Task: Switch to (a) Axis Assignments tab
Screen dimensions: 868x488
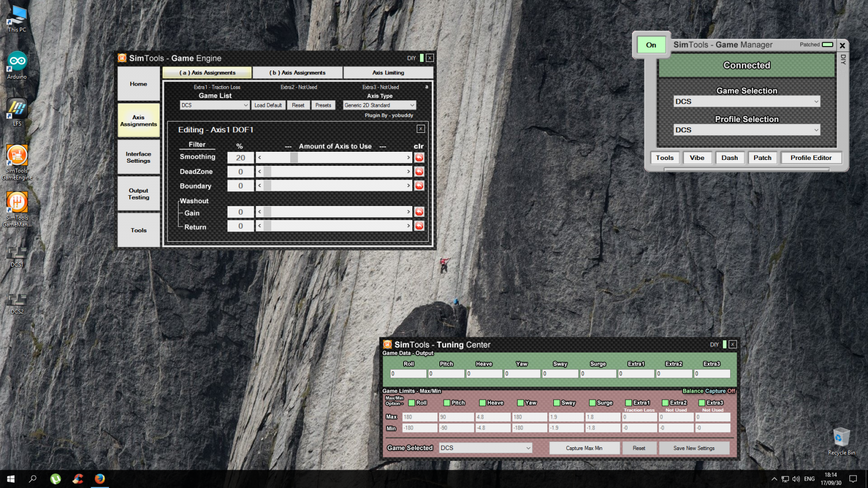Action: [x=207, y=73]
